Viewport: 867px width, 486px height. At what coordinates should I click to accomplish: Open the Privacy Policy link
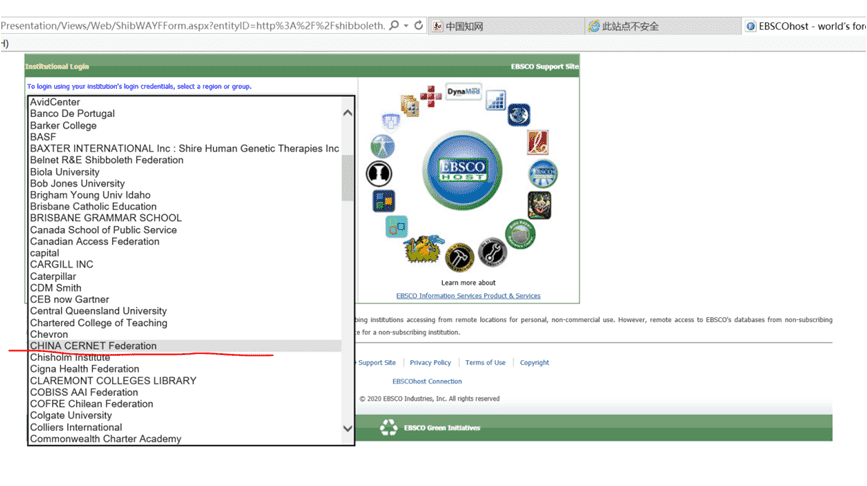click(430, 363)
